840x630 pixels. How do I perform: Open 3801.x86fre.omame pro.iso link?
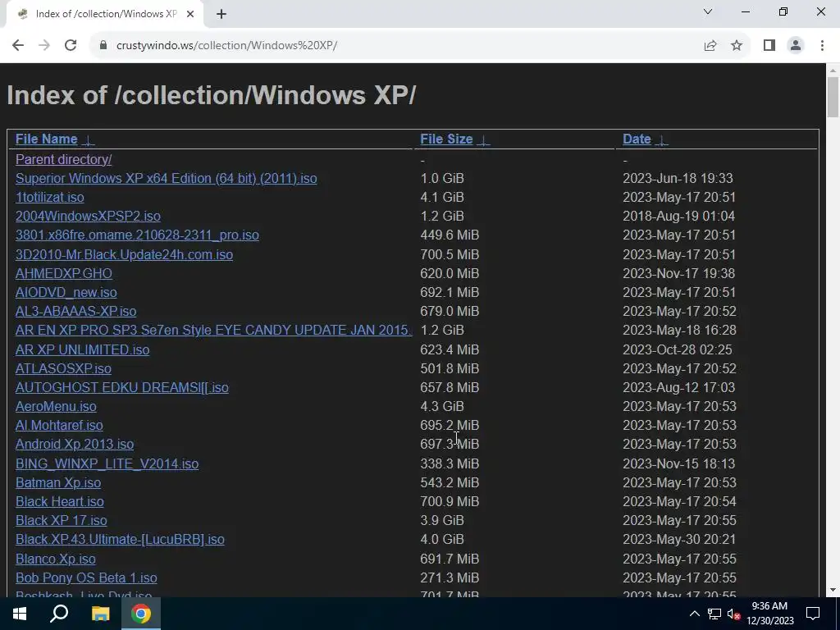(x=137, y=235)
